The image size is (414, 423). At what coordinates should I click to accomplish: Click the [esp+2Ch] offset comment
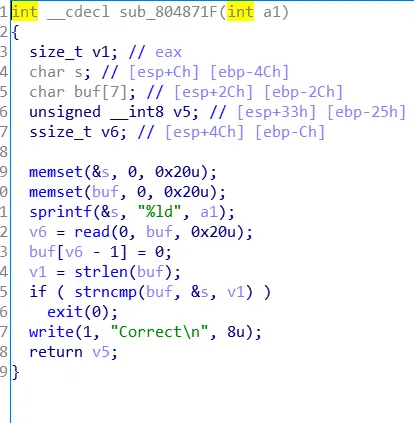click(214, 92)
